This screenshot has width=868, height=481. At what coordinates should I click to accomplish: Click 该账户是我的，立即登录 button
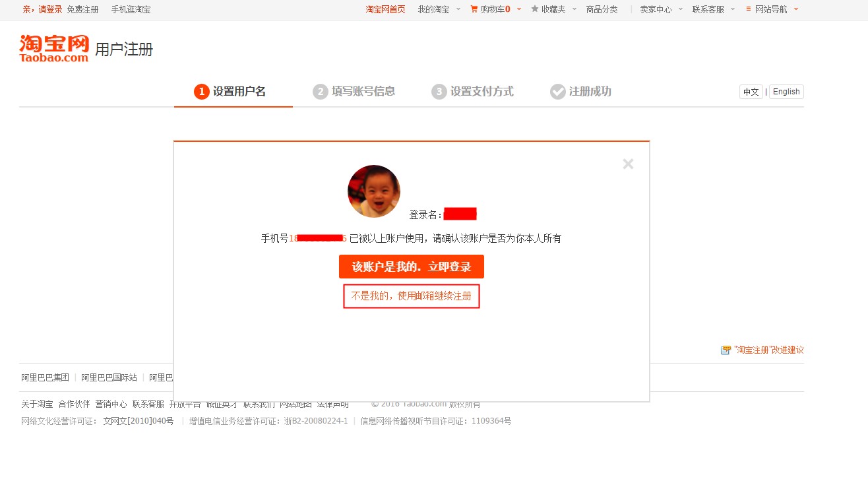pos(411,267)
